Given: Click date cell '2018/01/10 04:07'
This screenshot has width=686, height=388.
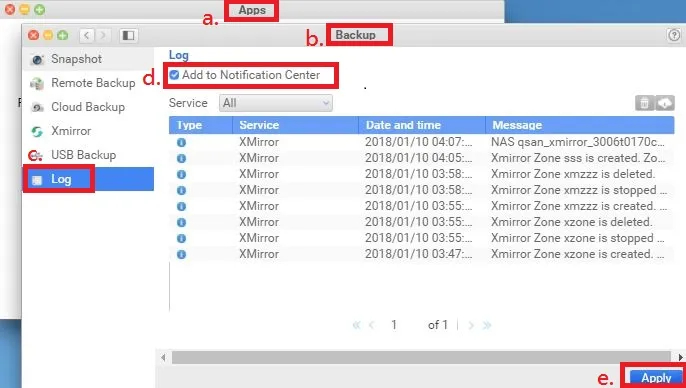Looking at the screenshot, I should 419,142.
